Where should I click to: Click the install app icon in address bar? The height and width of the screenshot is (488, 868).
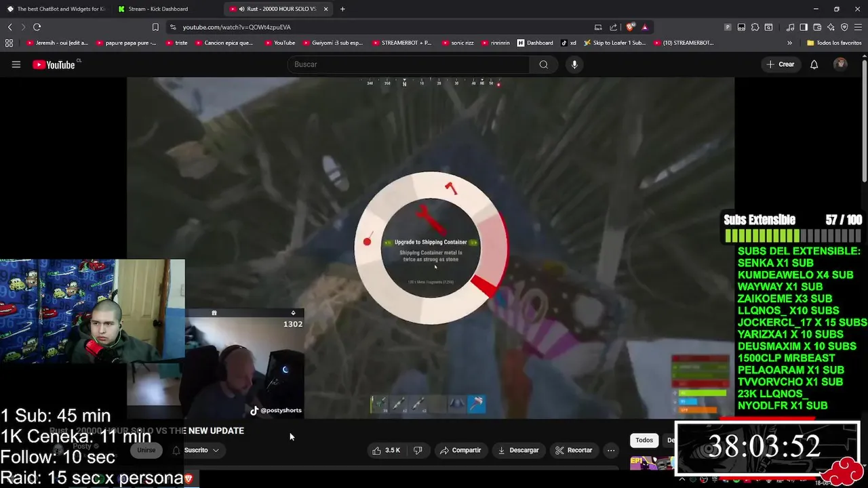[598, 27]
